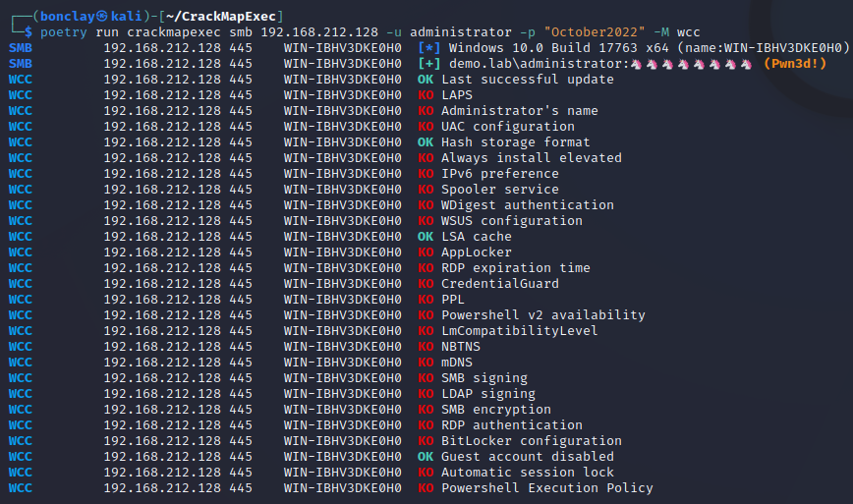853x504 pixels.
Task: Click 'Windows 10.0 Build 17763 x64' text
Action: (x=559, y=48)
